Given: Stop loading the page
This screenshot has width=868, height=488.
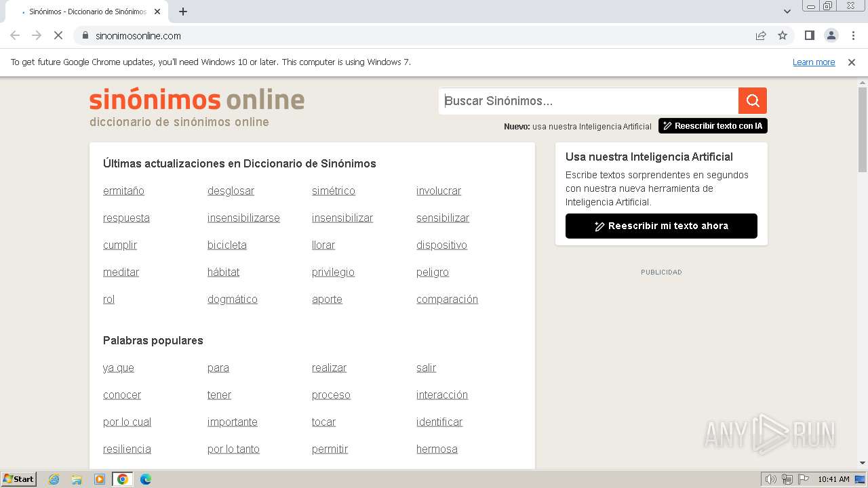Looking at the screenshot, I should (58, 35).
